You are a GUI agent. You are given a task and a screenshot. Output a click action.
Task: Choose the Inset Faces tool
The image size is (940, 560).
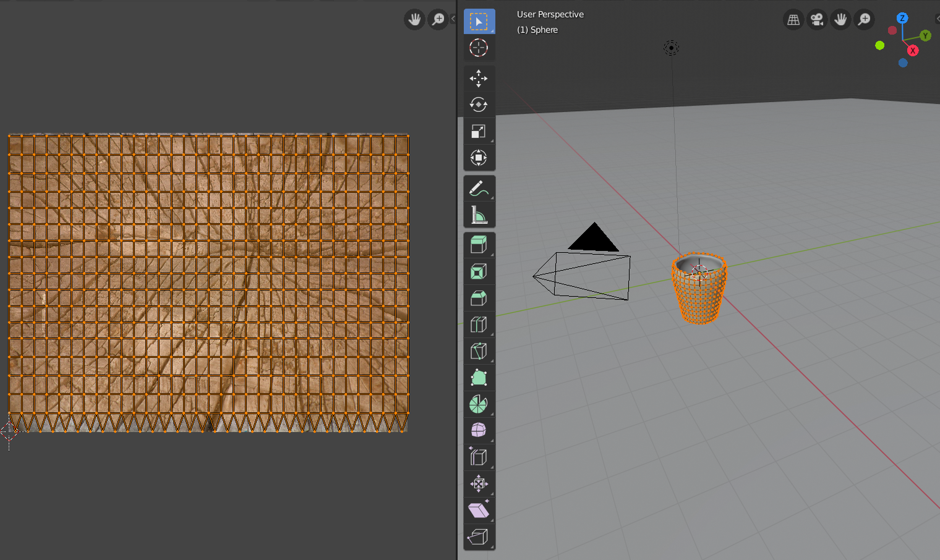(x=479, y=272)
